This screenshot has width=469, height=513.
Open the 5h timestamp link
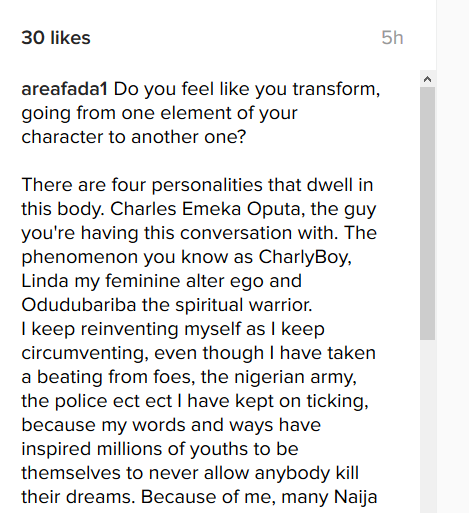pos(392,37)
